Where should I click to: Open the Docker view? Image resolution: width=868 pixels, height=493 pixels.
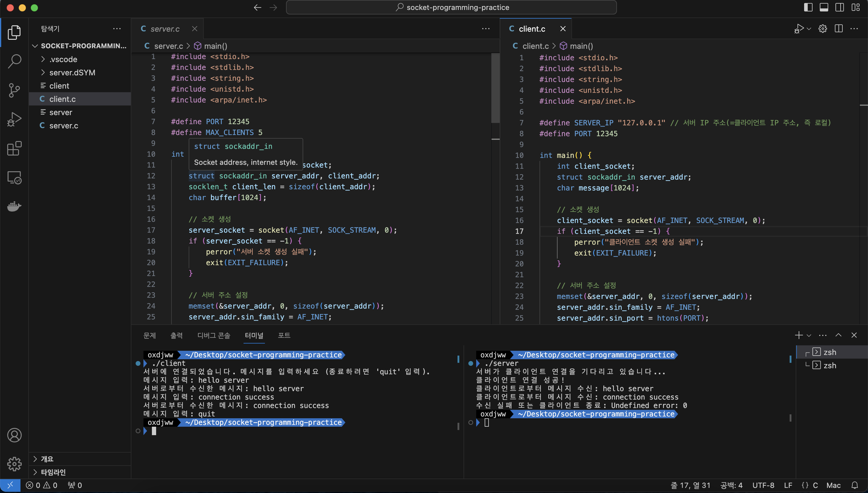[14, 206]
